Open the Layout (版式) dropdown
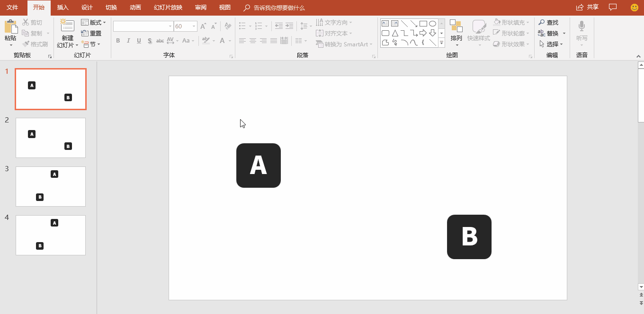 93,23
